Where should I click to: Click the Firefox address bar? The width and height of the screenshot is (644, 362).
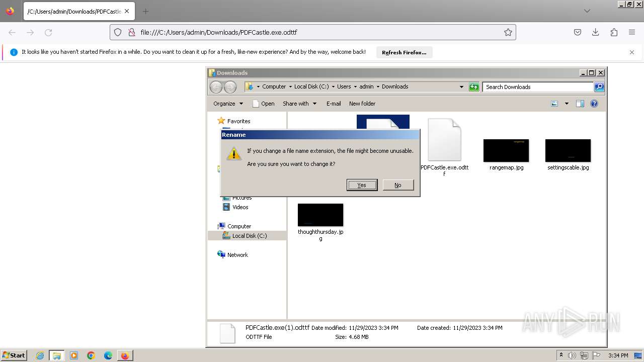[x=312, y=32]
